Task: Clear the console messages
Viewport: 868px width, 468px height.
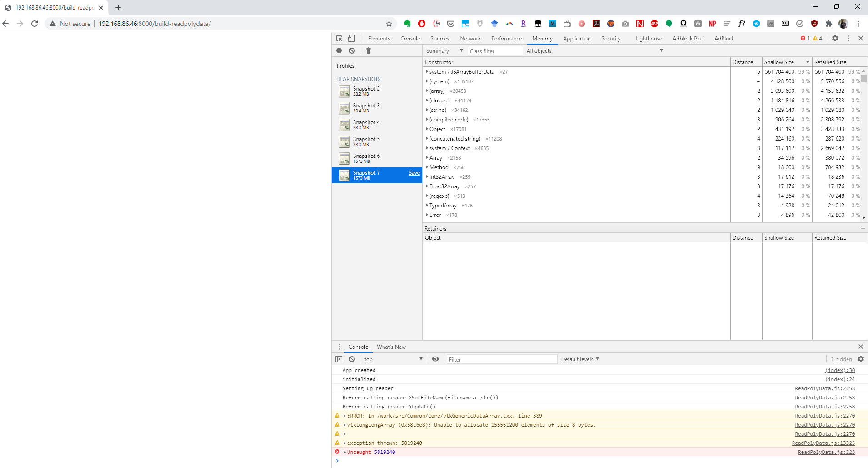Action: 353,359
